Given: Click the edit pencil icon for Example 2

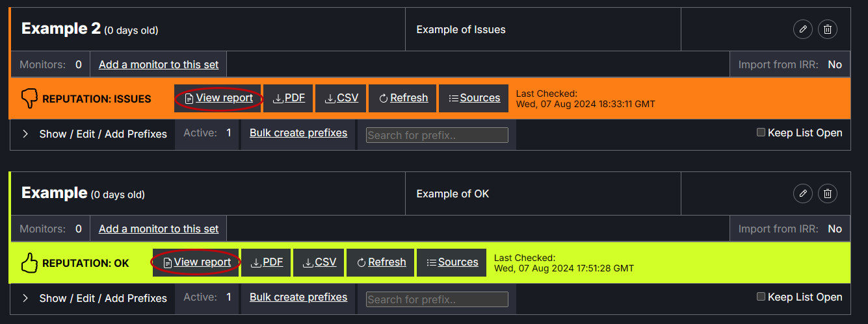Looking at the screenshot, I should coord(803,29).
